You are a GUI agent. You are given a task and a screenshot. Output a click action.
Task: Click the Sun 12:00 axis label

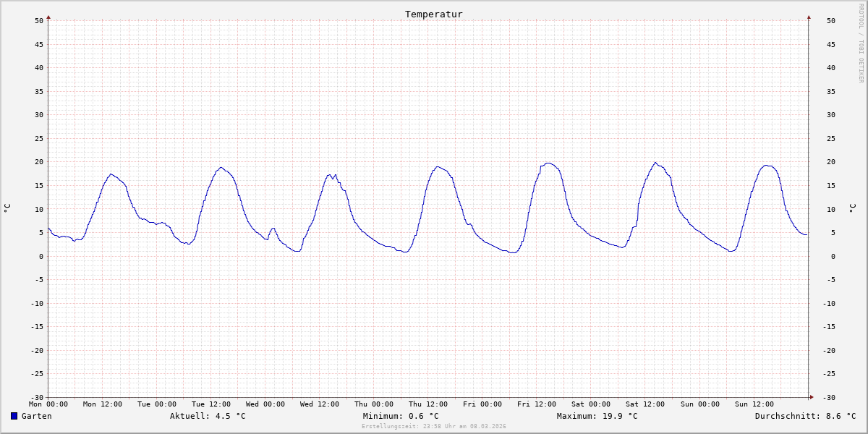coord(754,404)
